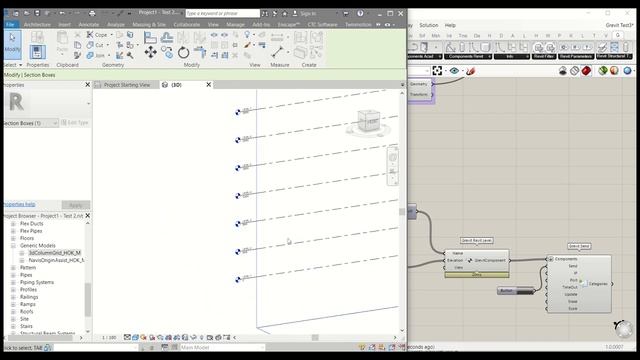Viewport: 640px width, 360px height.
Task: Click the keyword search input field
Action: pos(222,13)
